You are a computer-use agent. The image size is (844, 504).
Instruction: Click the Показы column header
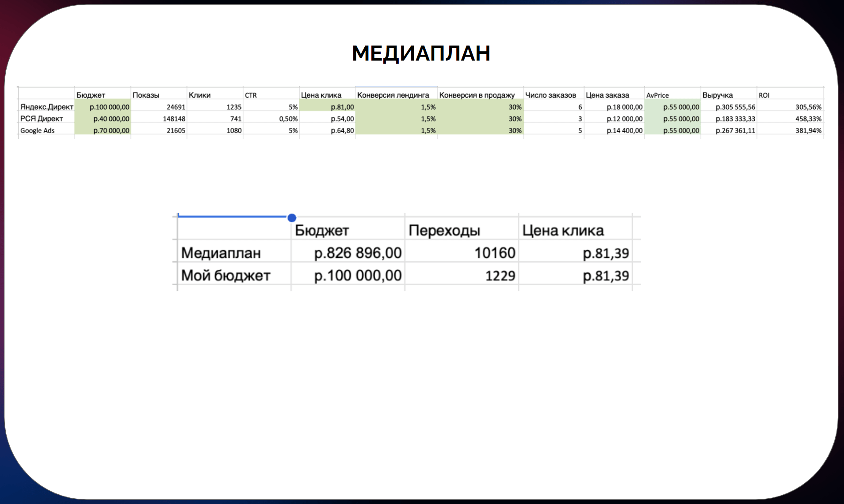tap(146, 95)
